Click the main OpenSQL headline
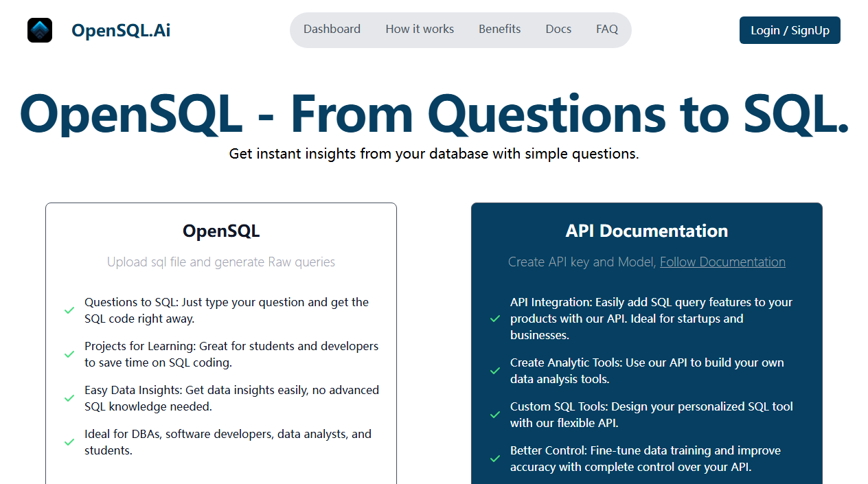 pos(434,113)
